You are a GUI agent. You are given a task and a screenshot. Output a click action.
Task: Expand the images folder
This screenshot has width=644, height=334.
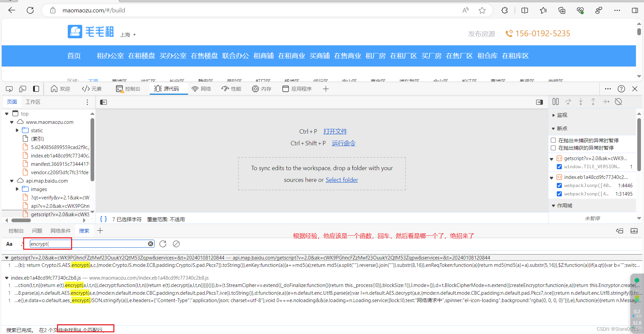[17, 189]
